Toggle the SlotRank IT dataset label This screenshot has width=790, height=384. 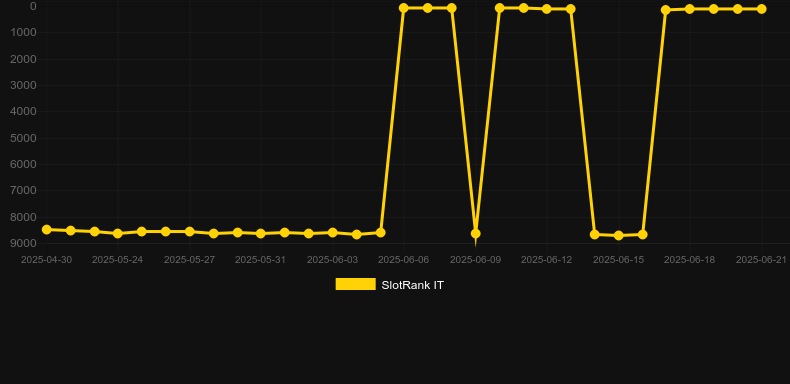(x=412, y=285)
